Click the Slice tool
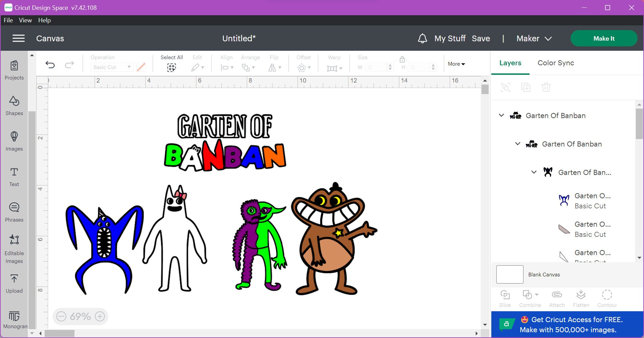 coord(505,299)
